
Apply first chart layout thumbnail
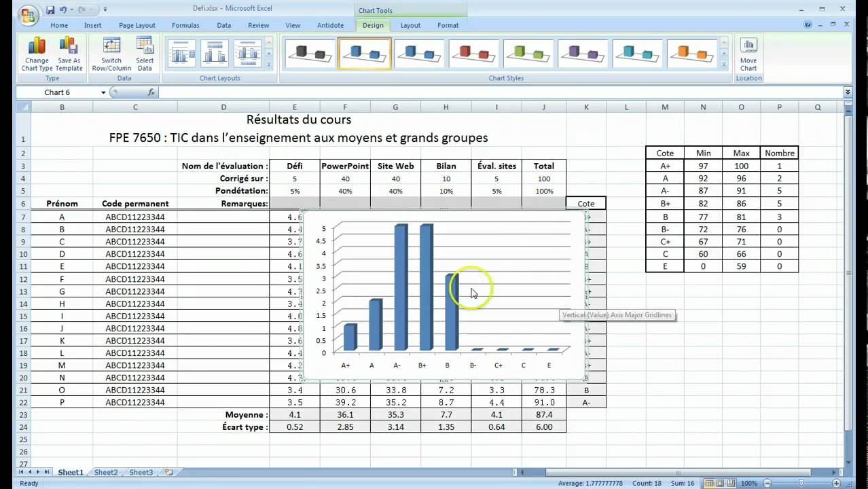coord(182,54)
